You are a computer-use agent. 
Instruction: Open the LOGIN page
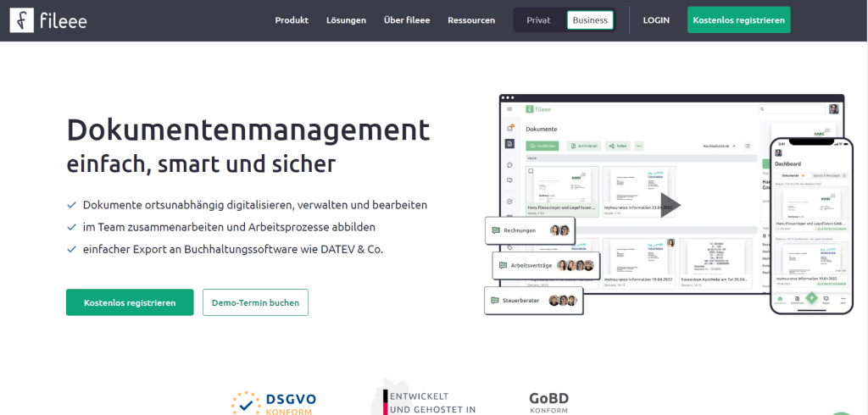pyautogui.click(x=656, y=20)
